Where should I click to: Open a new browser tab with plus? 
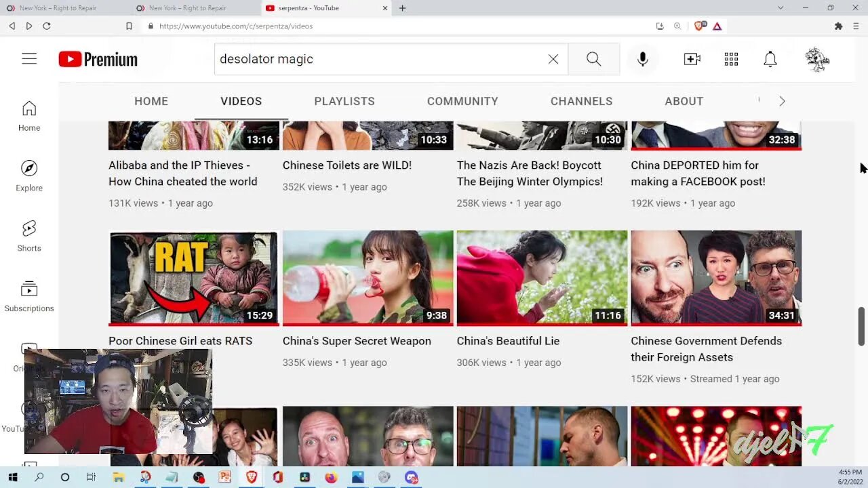(x=402, y=8)
